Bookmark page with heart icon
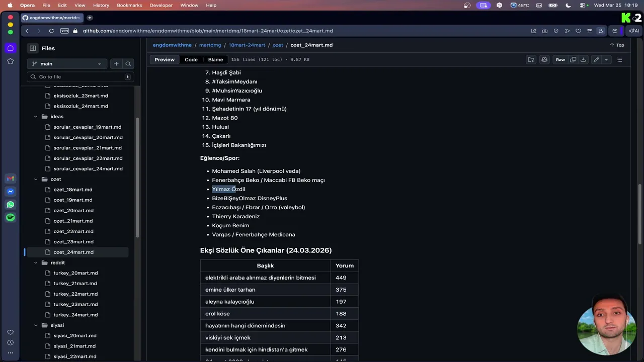Image resolution: width=644 pixels, height=362 pixels. tap(578, 31)
